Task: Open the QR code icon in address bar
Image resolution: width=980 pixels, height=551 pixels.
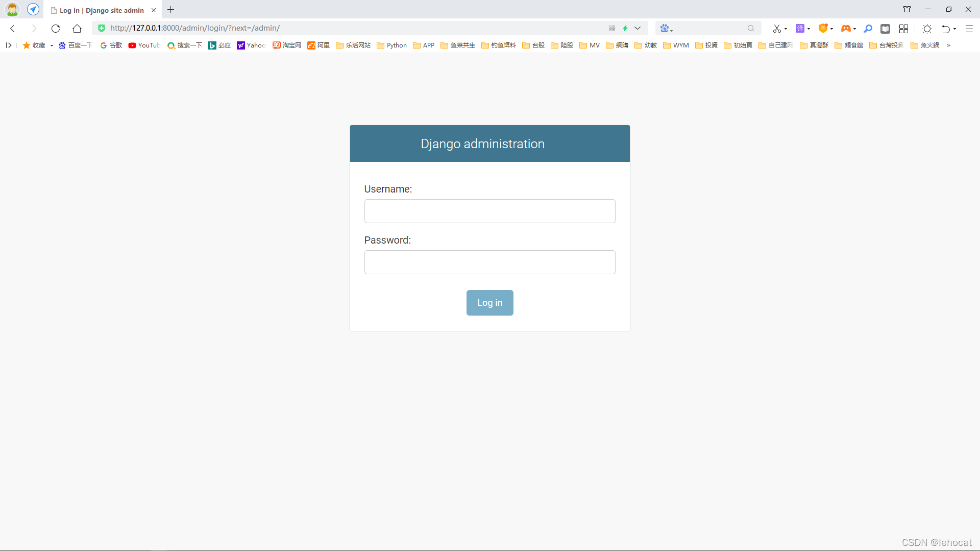Action: [x=612, y=28]
